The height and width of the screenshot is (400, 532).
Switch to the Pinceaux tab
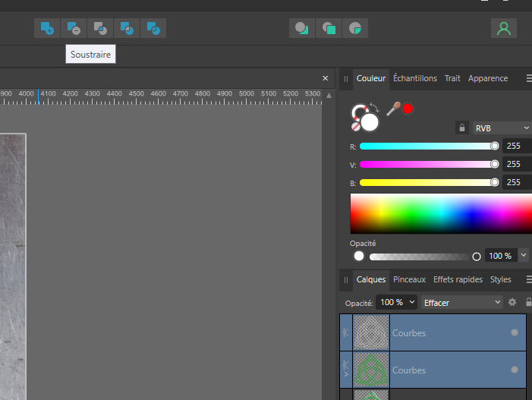pyautogui.click(x=409, y=279)
